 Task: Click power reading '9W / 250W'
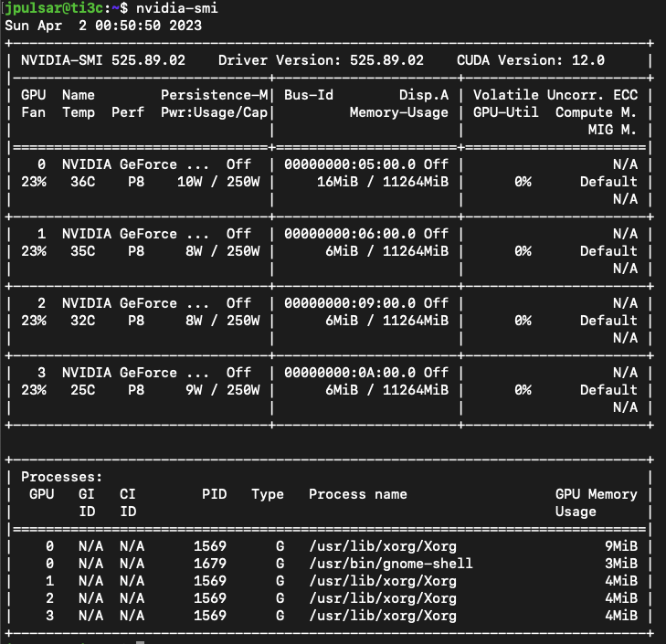coord(223,390)
